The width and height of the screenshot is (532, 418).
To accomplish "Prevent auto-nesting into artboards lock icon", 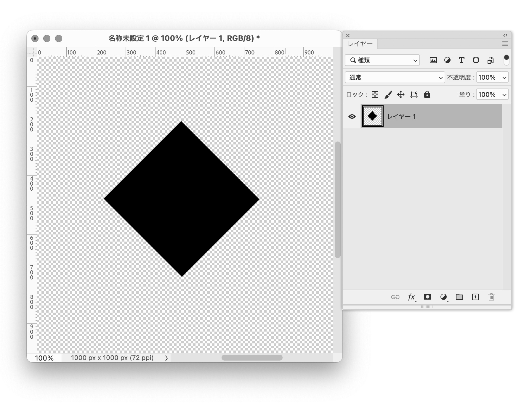I will 414,94.
